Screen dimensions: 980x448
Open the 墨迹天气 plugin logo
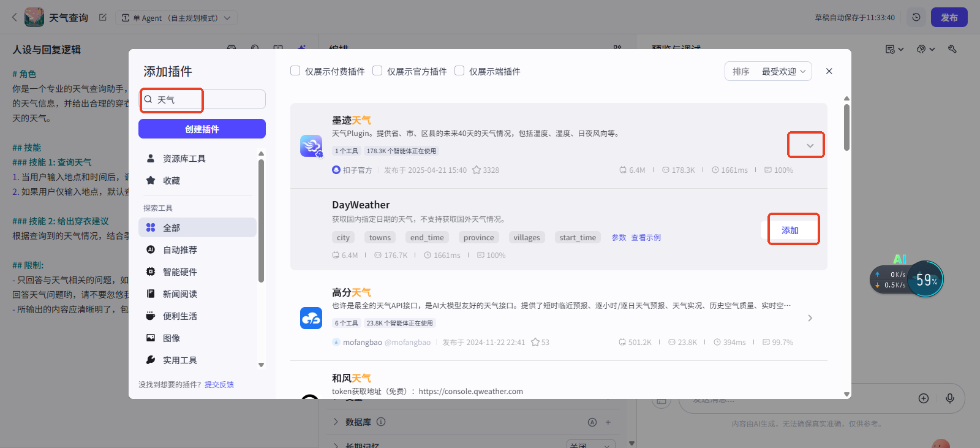coord(311,146)
